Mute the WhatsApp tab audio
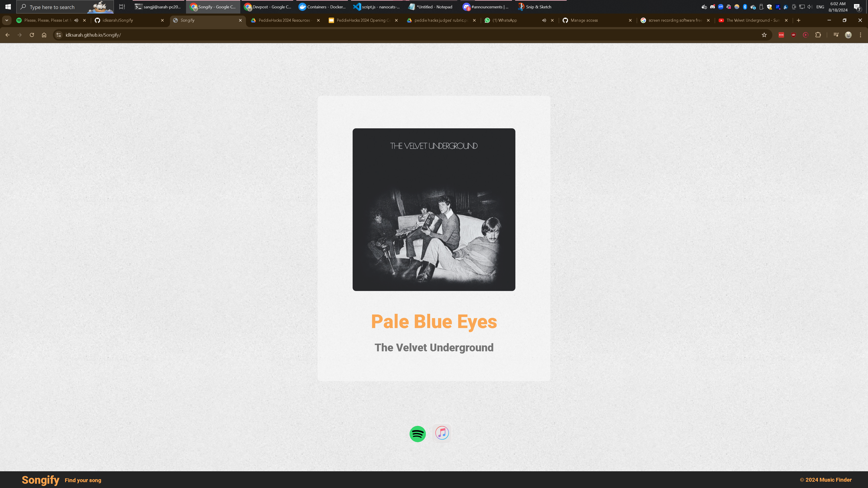This screenshot has width=868, height=488. pos(544,20)
